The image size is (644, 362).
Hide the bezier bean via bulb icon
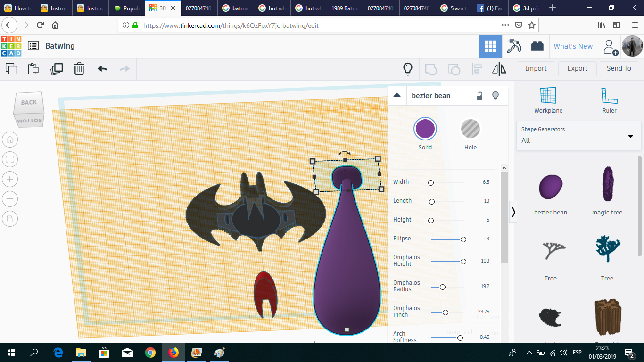click(x=495, y=96)
